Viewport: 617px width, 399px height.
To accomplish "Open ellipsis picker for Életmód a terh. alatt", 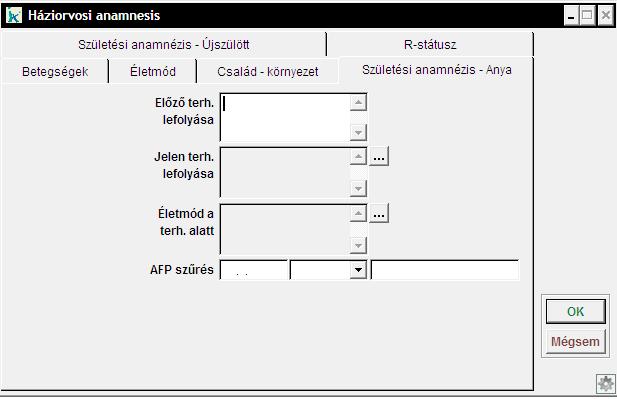I will (x=379, y=213).
